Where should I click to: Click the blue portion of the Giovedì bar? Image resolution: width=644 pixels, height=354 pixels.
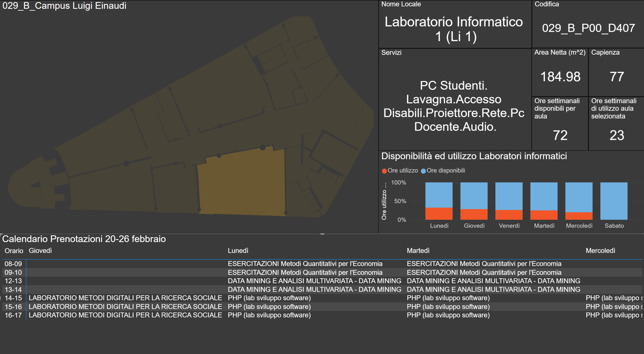coord(474,195)
